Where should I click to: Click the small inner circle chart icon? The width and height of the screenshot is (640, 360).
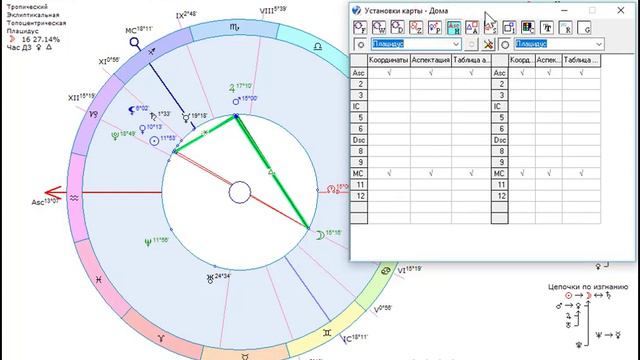pos(360,44)
